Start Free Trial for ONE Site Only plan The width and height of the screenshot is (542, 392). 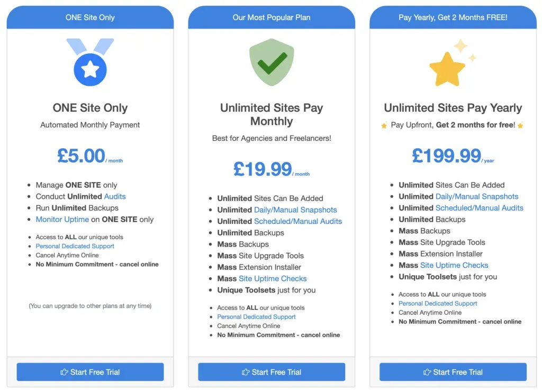tap(90, 372)
